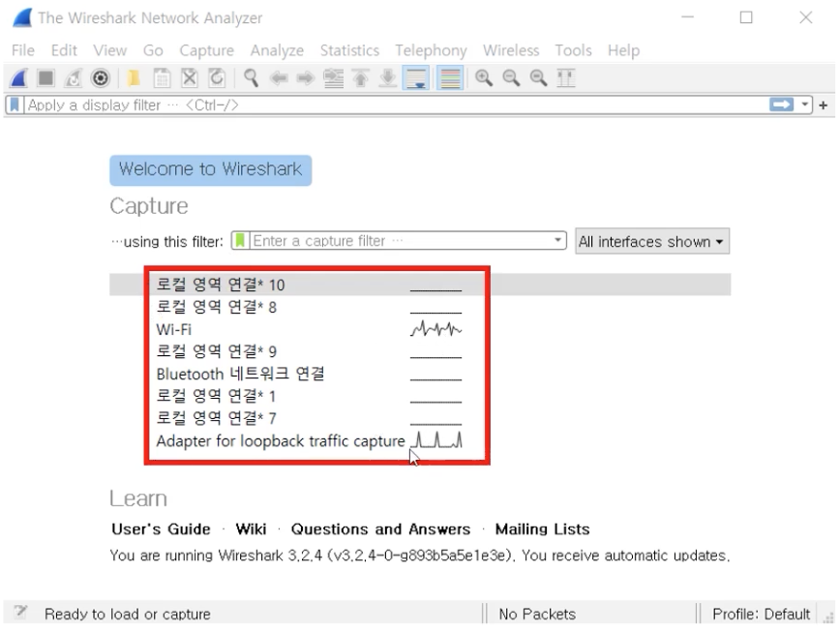Image resolution: width=840 pixels, height=633 pixels.
Task: Reset text to normal size icon
Action: [x=538, y=78]
